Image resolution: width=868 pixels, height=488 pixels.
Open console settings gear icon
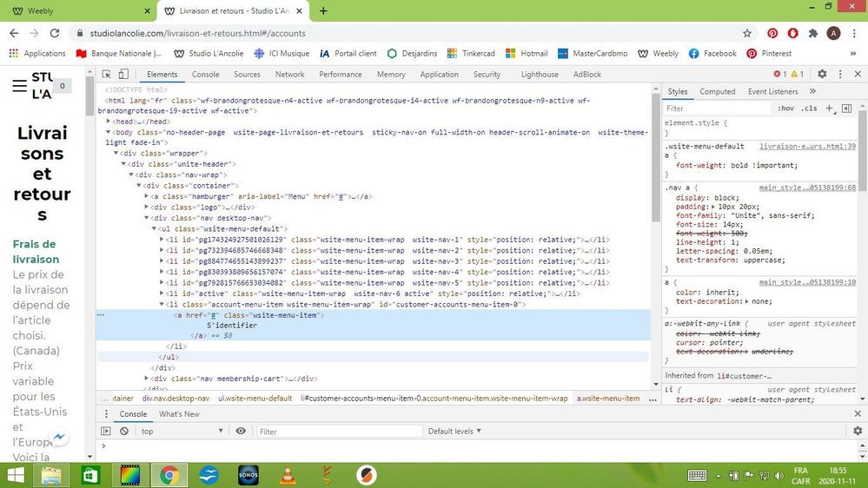click(x=858, y=432)
